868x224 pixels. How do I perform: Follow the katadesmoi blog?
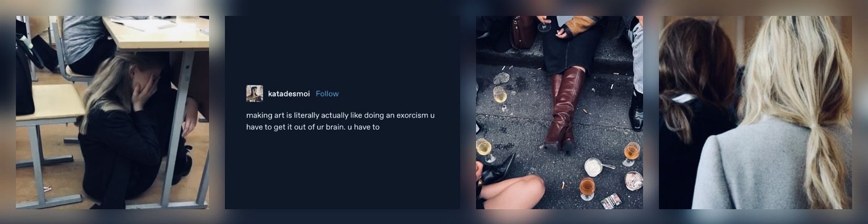[x=327, y=94]
